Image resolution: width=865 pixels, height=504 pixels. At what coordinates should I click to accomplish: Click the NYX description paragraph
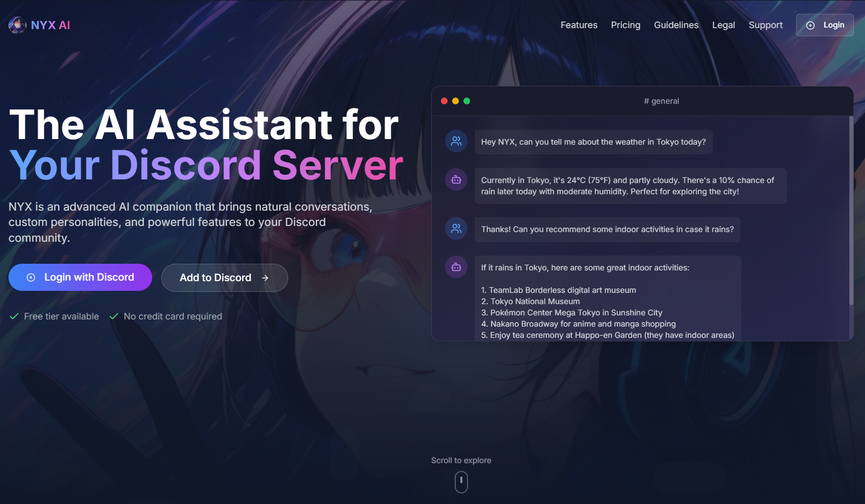pos(190,222)
